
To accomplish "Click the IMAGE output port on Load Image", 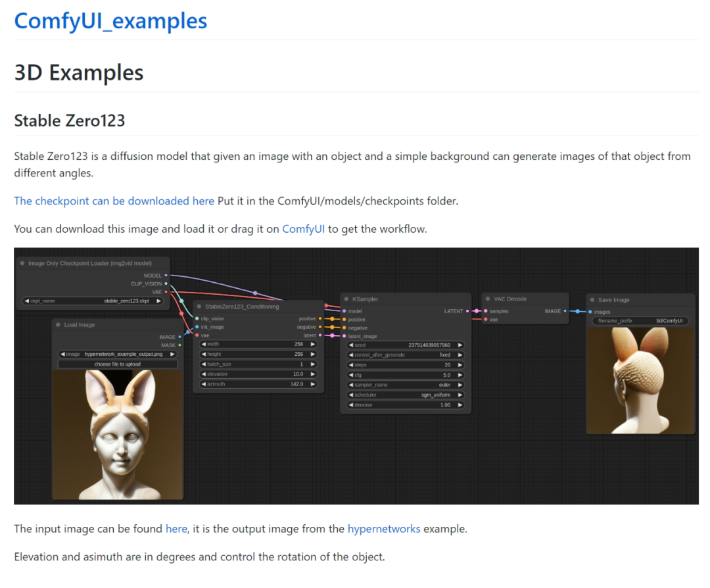I will pyautogui.click(x=179, y=337).
